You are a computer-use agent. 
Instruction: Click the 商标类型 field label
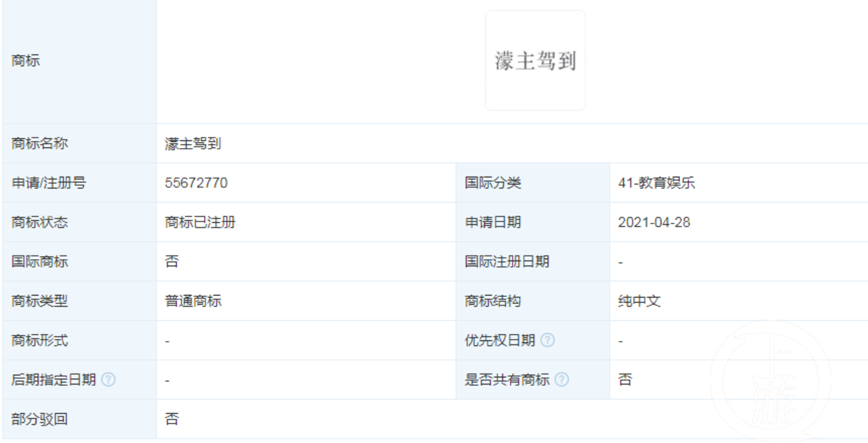[x=40, y=301]
